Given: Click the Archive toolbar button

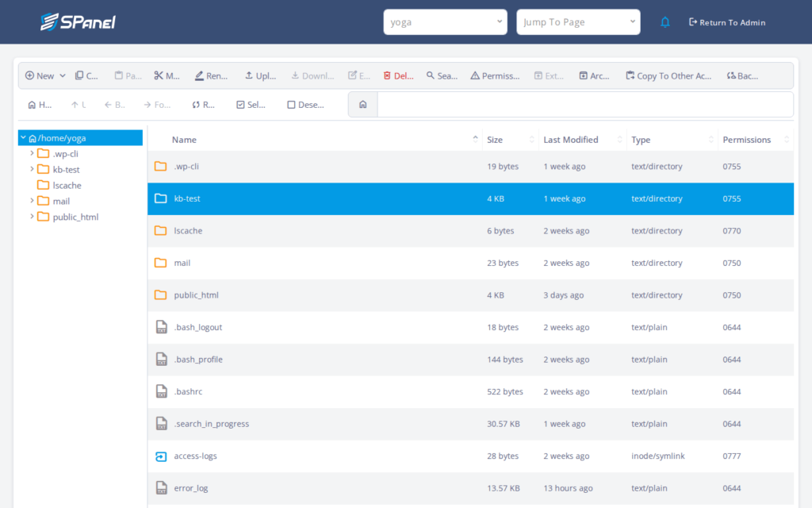Looking at the screenshot, I should click(594, 75).
